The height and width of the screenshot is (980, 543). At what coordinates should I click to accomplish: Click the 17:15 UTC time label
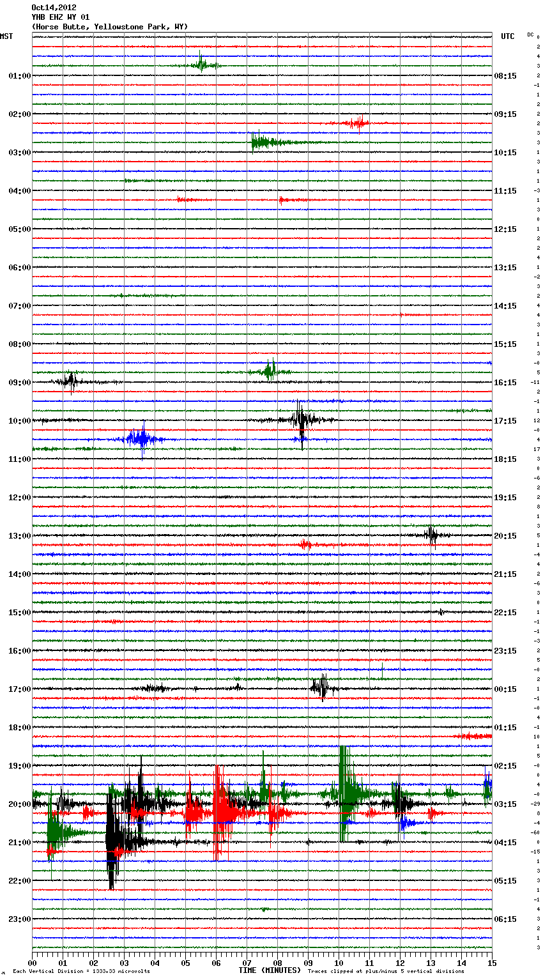505,421
